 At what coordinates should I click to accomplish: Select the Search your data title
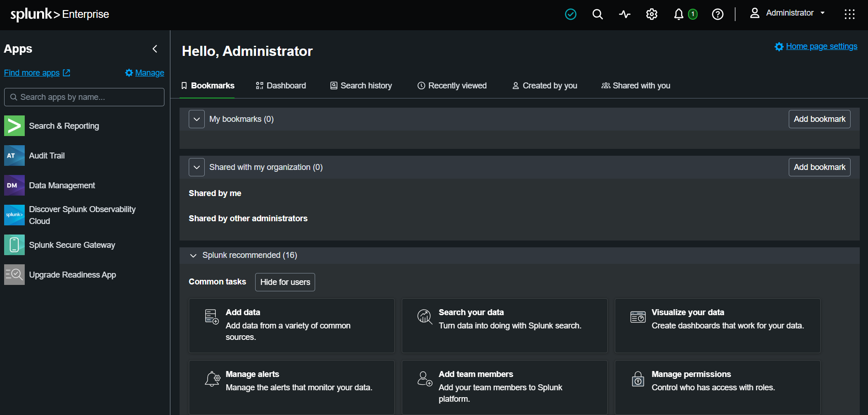(x=471, y=312)
